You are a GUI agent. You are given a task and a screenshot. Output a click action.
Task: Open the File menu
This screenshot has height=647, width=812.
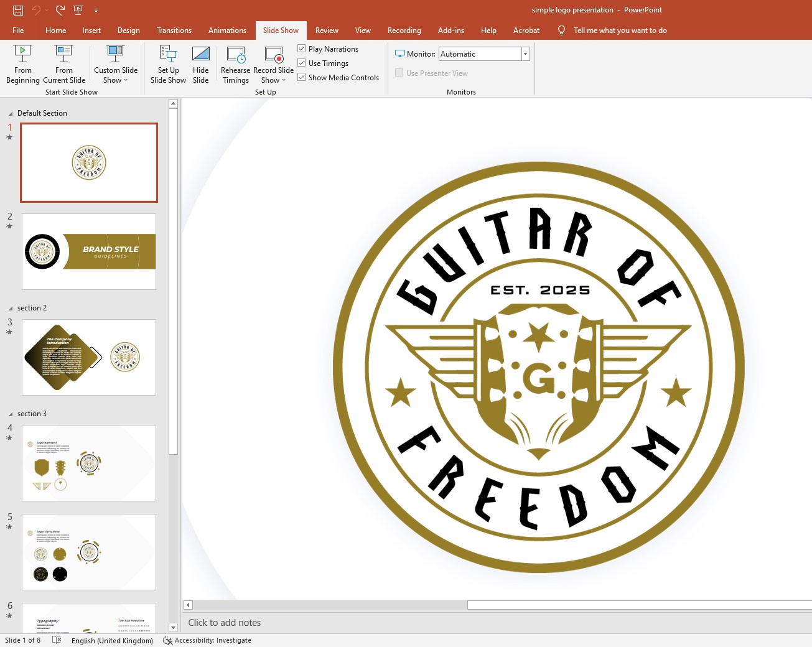coord(18,30)
